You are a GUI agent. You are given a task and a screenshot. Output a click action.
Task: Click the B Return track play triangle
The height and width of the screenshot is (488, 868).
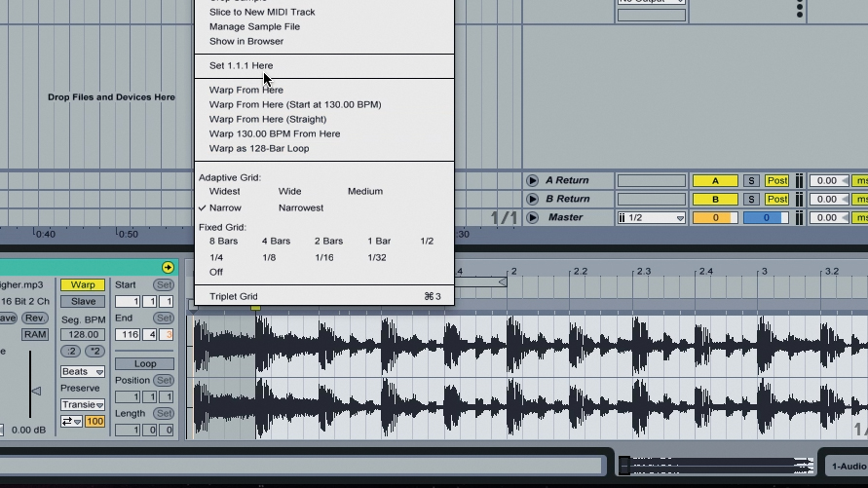click(x=532, y=199)
